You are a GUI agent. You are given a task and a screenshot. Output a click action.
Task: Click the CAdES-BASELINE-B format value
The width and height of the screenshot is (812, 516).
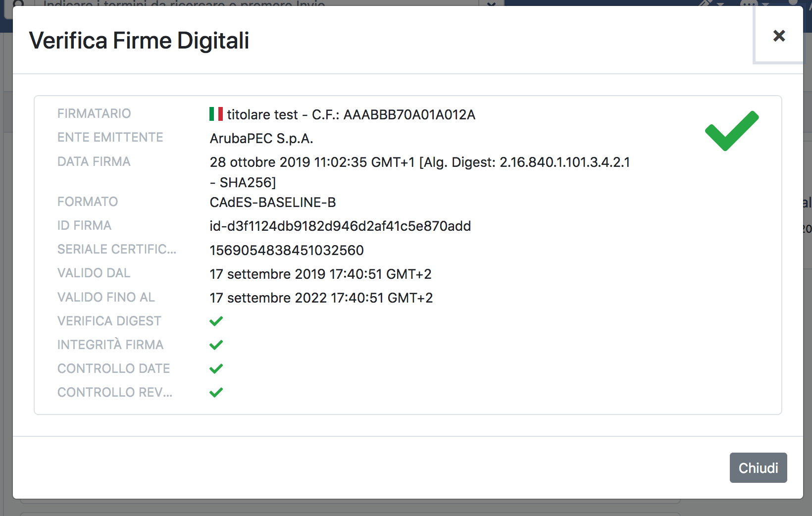pos(273,203)
